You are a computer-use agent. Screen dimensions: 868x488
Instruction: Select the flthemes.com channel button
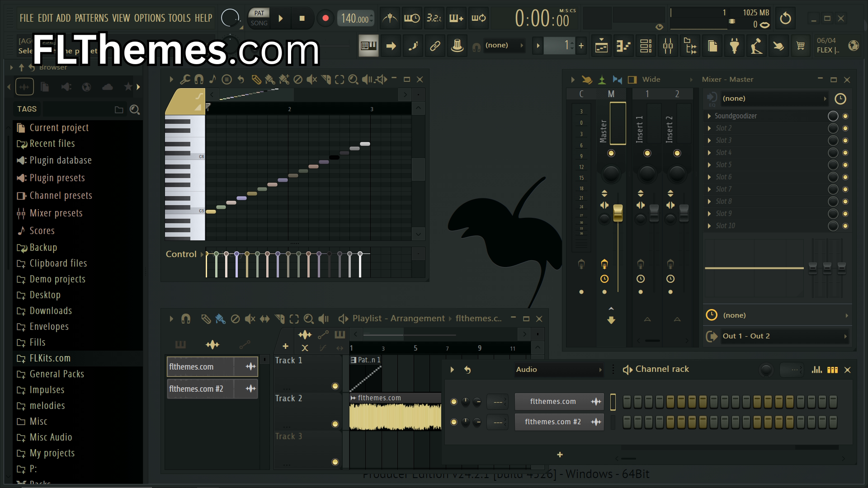[559, 402]
